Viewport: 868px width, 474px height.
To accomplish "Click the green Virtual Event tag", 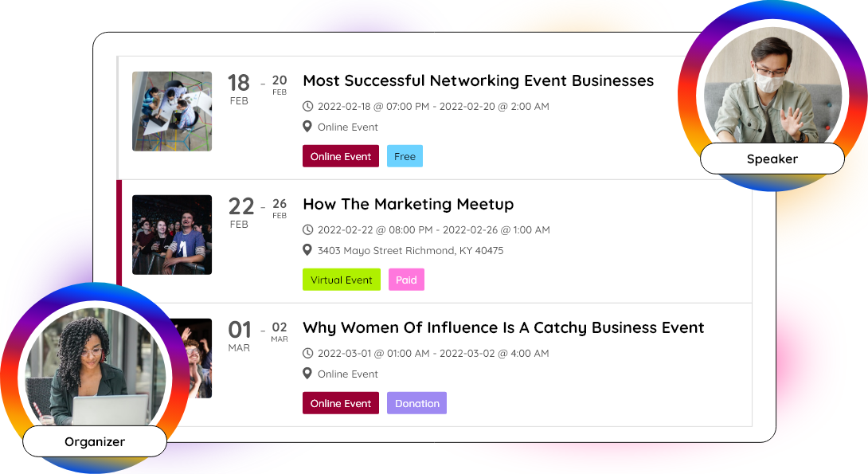I will [x=341, y=280].
